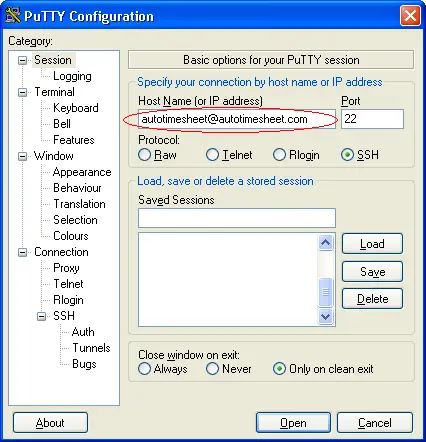The height and width of the screenshot is (442, 426).
Task: Select Terminal category
Action: [54, 92]
